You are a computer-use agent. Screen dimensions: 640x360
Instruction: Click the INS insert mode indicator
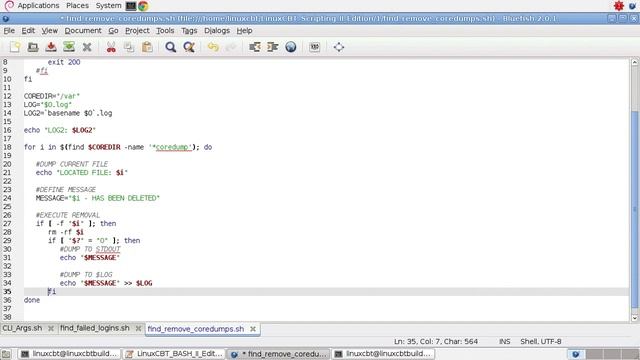click(x=504, y=341)
